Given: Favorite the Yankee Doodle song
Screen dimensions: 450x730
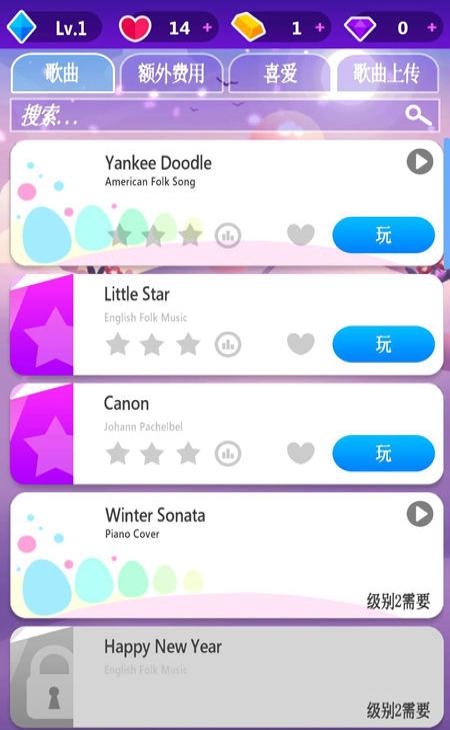Looking at the screenshot, I should point(301,235).
